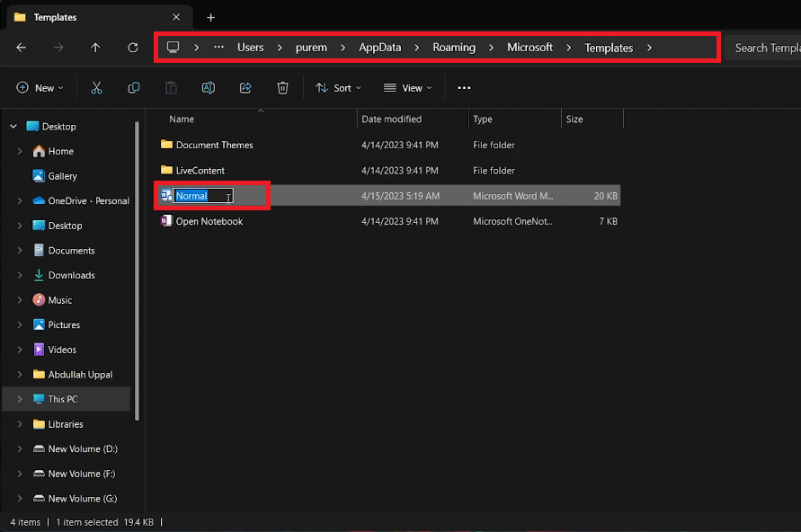The height and width of the screenshot is (532, 801).
Task: Open the New item dropdown
Action: click(x=40, y=88)
